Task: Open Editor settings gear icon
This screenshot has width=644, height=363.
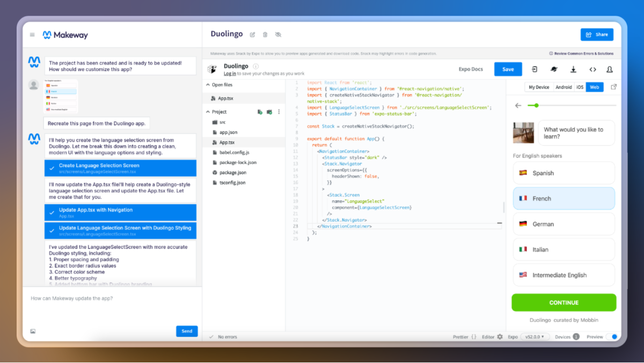Action: coord(500,337)
